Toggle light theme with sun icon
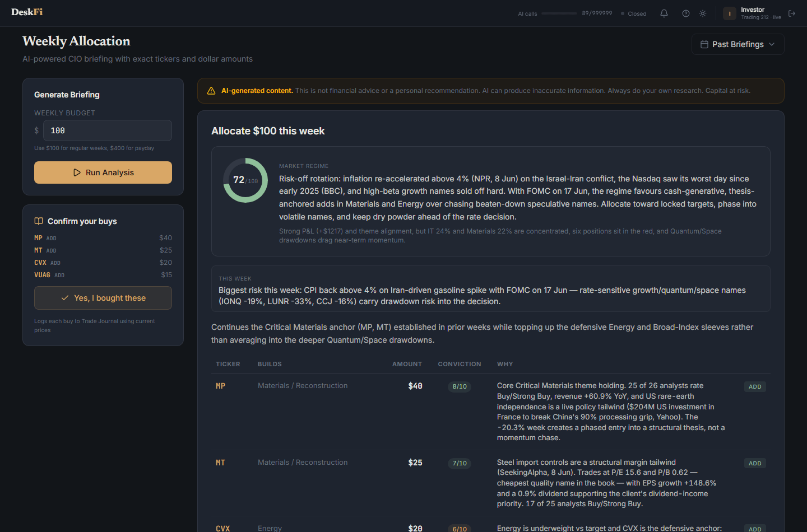The image size is (807, 532). (x=703, y=13)
